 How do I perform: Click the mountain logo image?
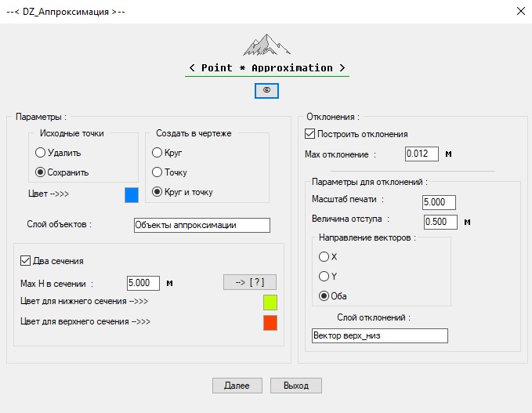coord(266,44)
